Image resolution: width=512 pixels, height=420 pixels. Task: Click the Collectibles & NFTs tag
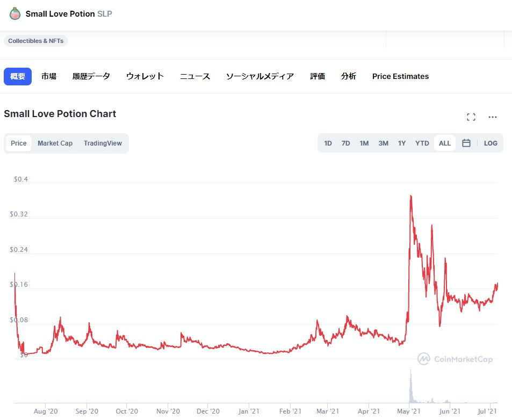click(x=35, y=41)
